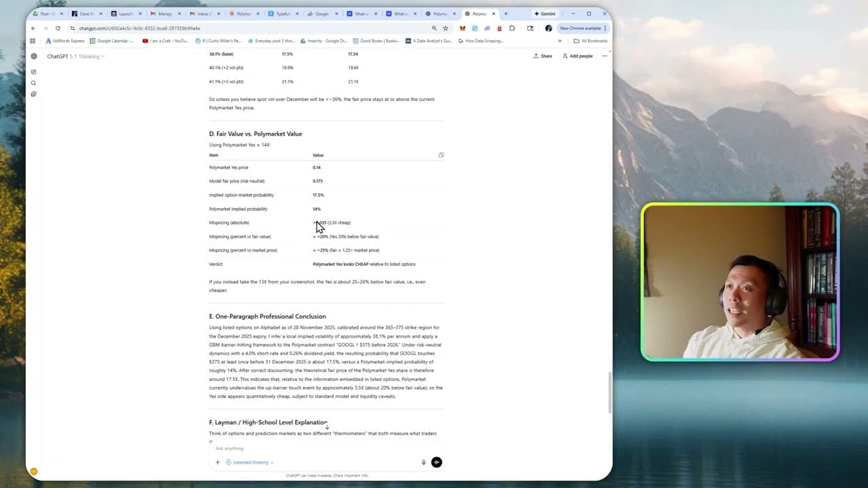Expand the Extended thinking dropdown

pos(250,462)
